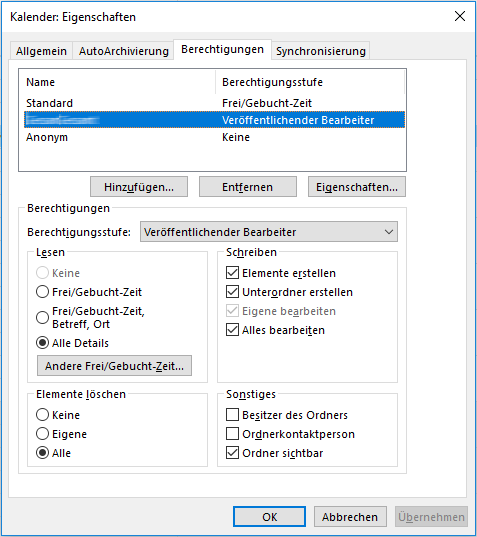Close the Kalender: Eigenschaften dialog
The width and height of the screenshot is (477, 537).
[x=460, y=16]
